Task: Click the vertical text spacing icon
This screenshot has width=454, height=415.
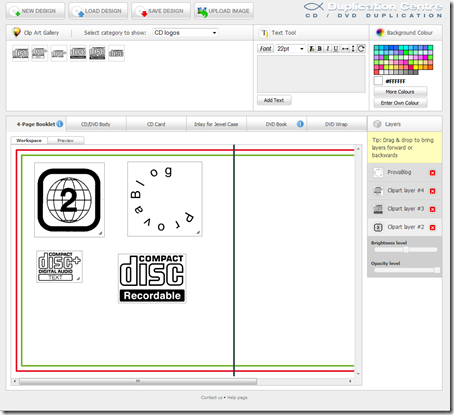Action: pyautogui.click(x=353, y=49)
